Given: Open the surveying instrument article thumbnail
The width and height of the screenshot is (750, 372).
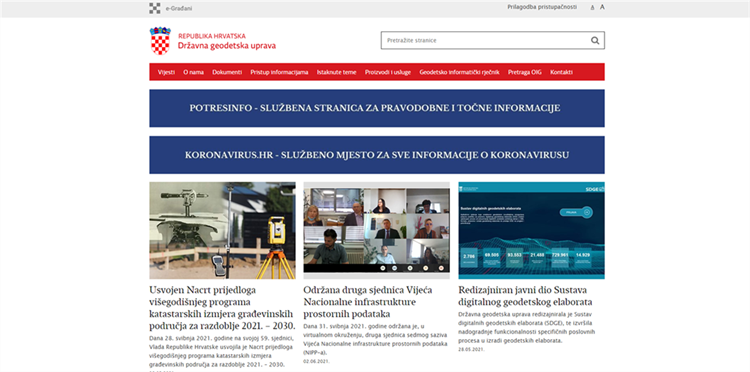Looking at the screenshot, I should point(222,230).
